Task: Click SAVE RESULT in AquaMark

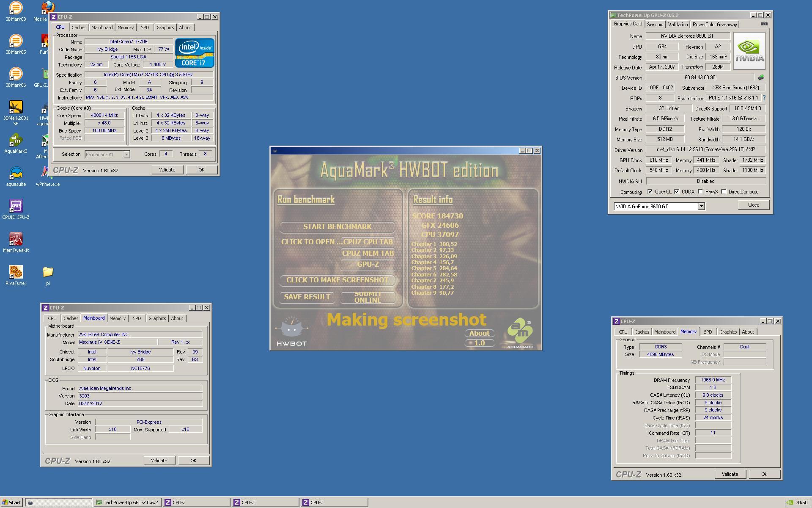Action: [307, 297]
